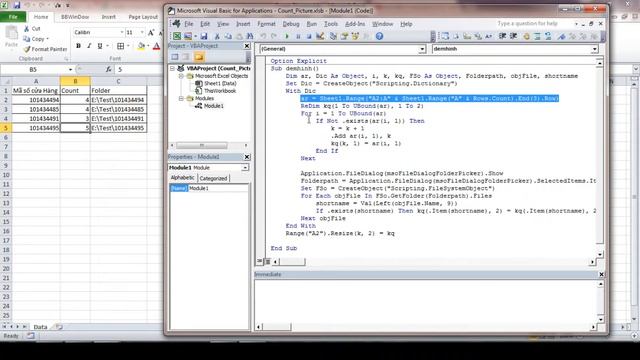Open Module1 Module dropdown in Properties panel

point(245,168)
